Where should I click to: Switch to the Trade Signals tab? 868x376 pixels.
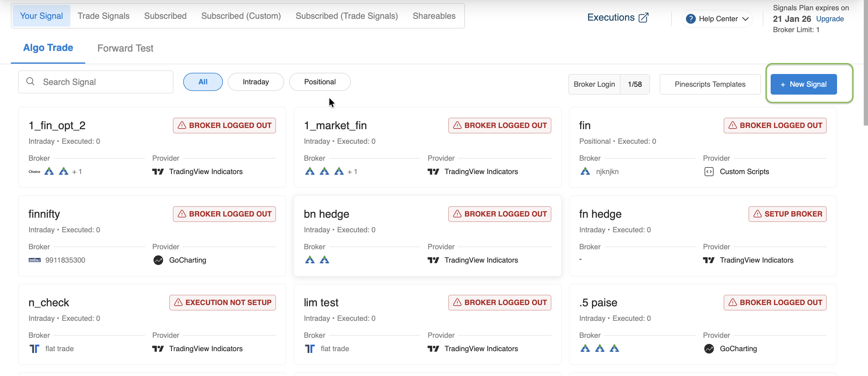(103, 16)
